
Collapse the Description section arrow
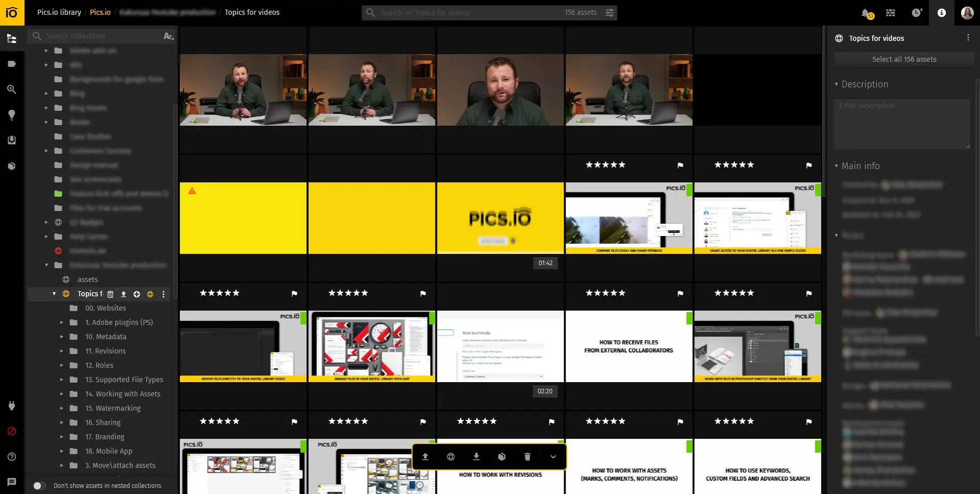click(x=836, y=84)
